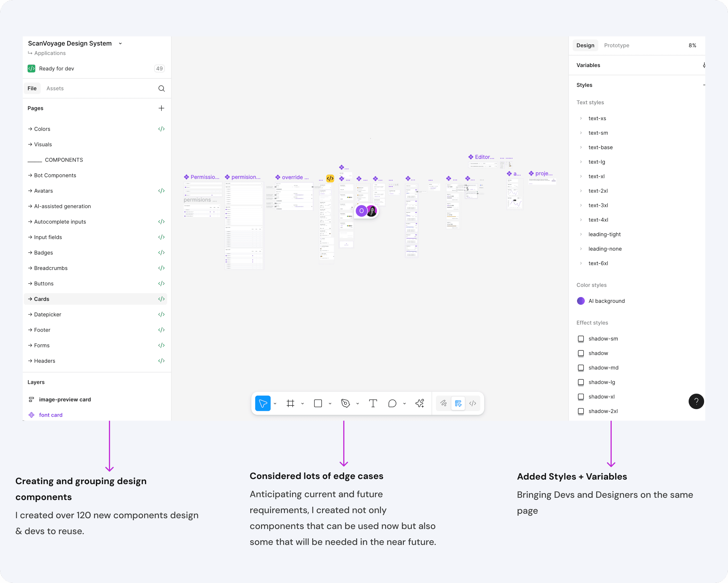Open the help question mark button
Image resolution: width=728 pixels, height=583 pixels.
(x=696, y=401)
